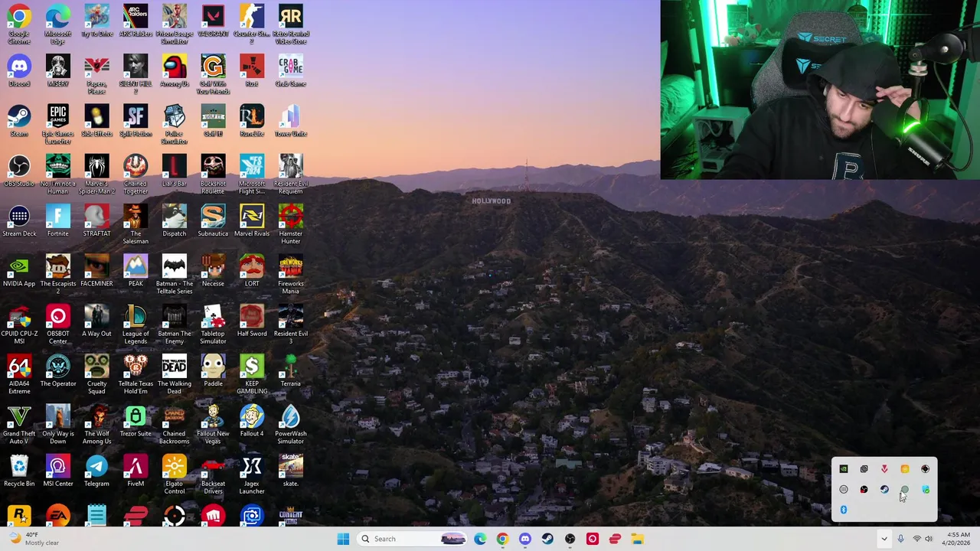Select the Fallout 4 desktop icon
The width and height of the screenshot is (980, 551).
pos(252,420)
